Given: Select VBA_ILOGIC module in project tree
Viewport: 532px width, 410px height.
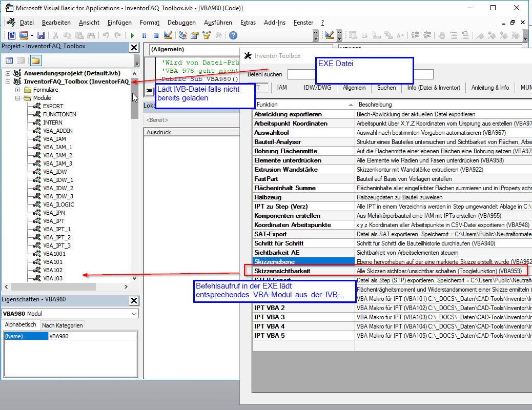Looking at the screenshot, I should click(58, 204).
